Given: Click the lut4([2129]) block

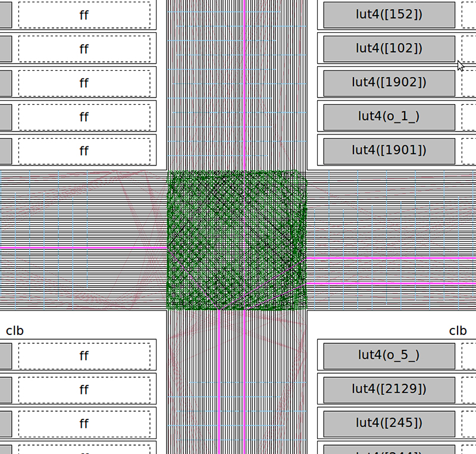Looking at the screenshot, I should 389,390.
